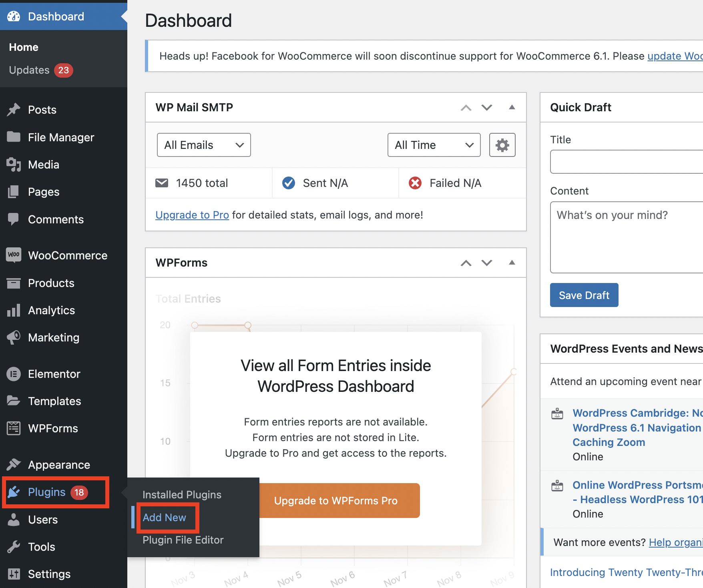Open WordPress Cambridge event link

click(x=637, y=427)
